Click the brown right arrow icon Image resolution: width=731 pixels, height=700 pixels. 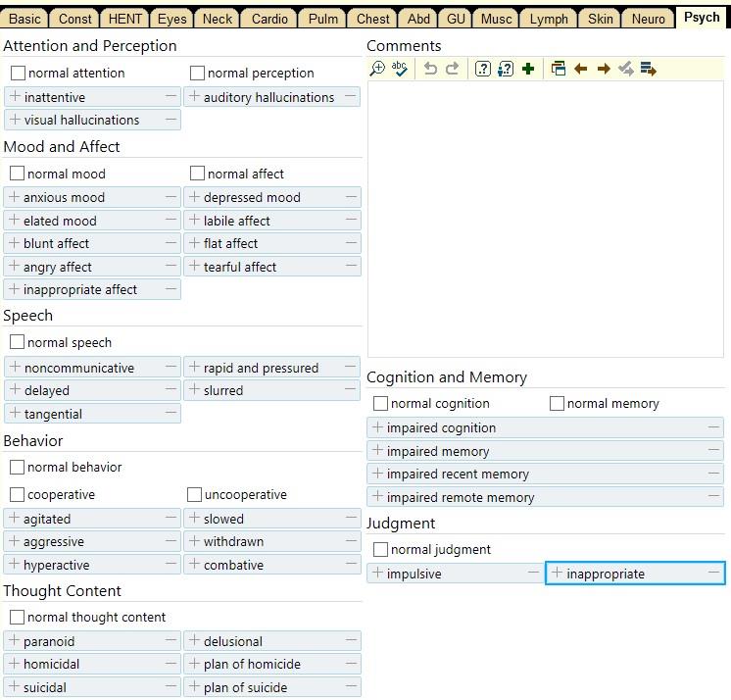604,69
